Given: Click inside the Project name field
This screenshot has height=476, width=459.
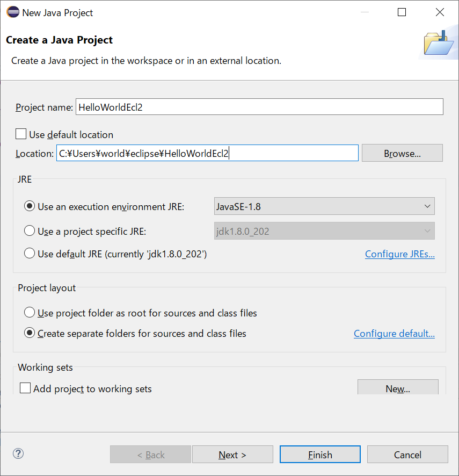Looking at the screenshot, I should (259, 106).
